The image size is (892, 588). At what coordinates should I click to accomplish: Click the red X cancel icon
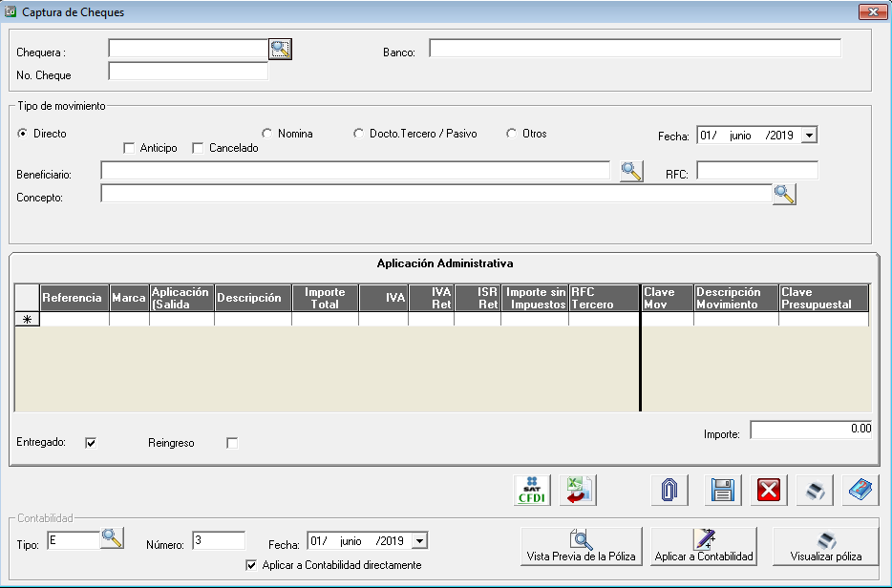click(769, 491)
